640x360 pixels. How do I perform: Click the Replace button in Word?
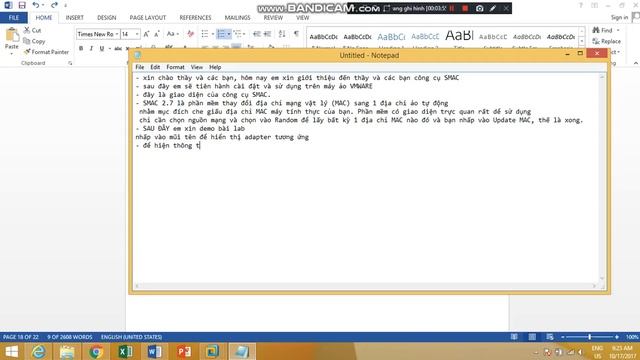point(607,41)
